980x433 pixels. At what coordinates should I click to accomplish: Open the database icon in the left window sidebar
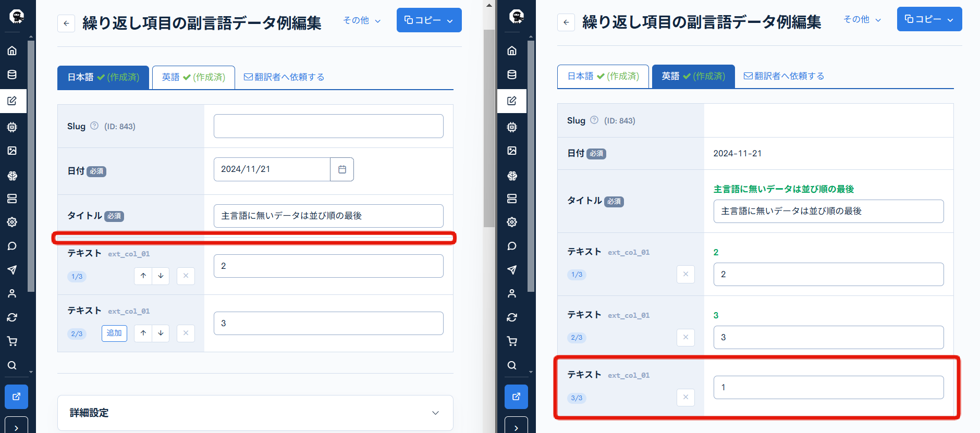click(x=12, y=75)
